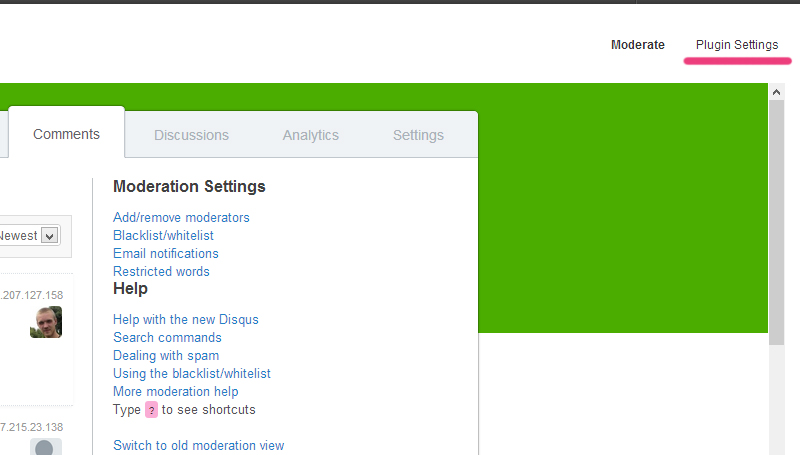Screen dimensions: 800x455
Task: Switch to old moderation view
Action: pos(198,445)
